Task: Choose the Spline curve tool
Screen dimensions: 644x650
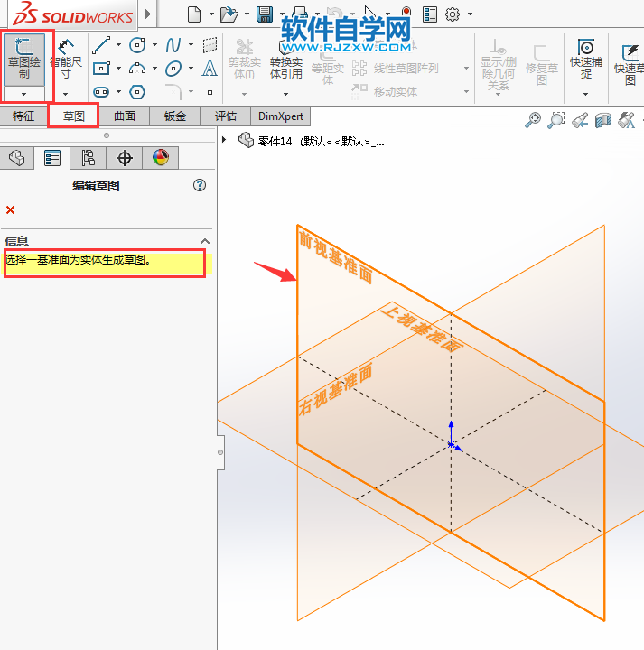Action: coord(173,45)
